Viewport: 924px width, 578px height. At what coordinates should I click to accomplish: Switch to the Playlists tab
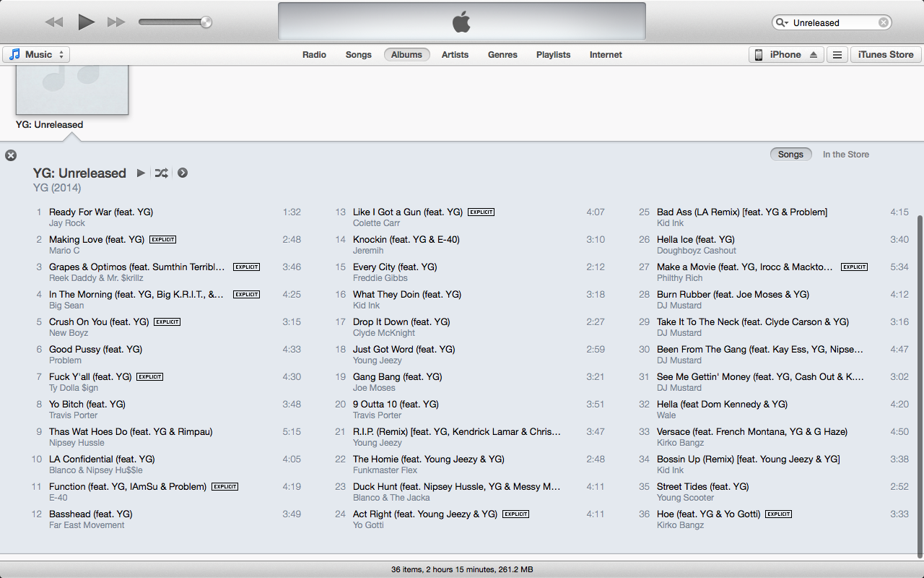pos(554,54)
